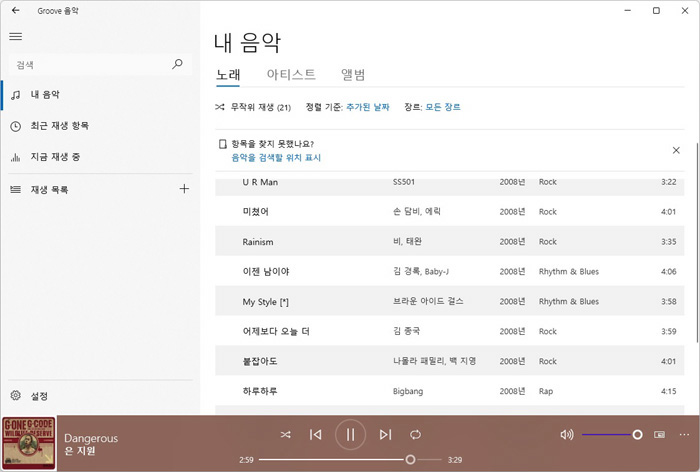Image resolution: width=700 pixels, height=472 pixels.
Task: Open mini player view
Action: [659, 434]
